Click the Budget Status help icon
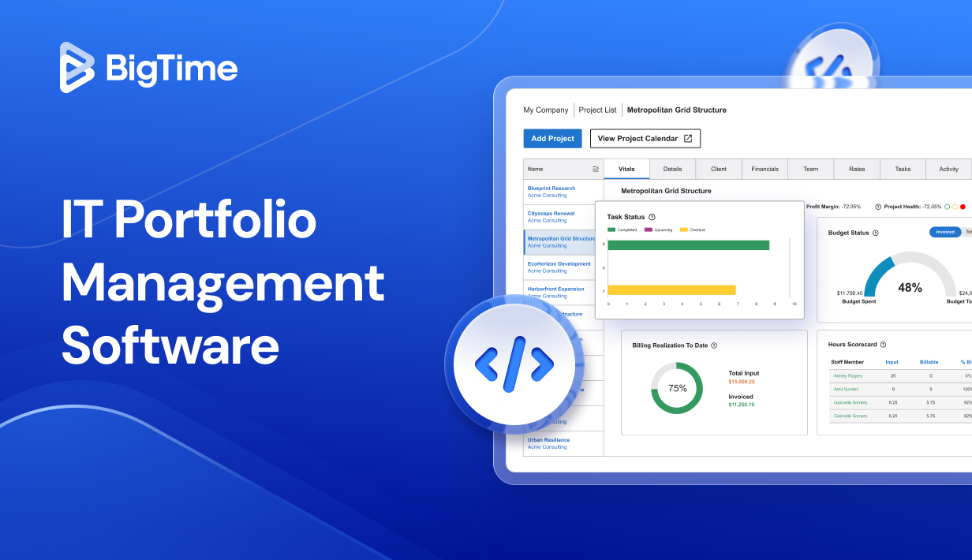 pyautogui.click(x=875, y=233)
